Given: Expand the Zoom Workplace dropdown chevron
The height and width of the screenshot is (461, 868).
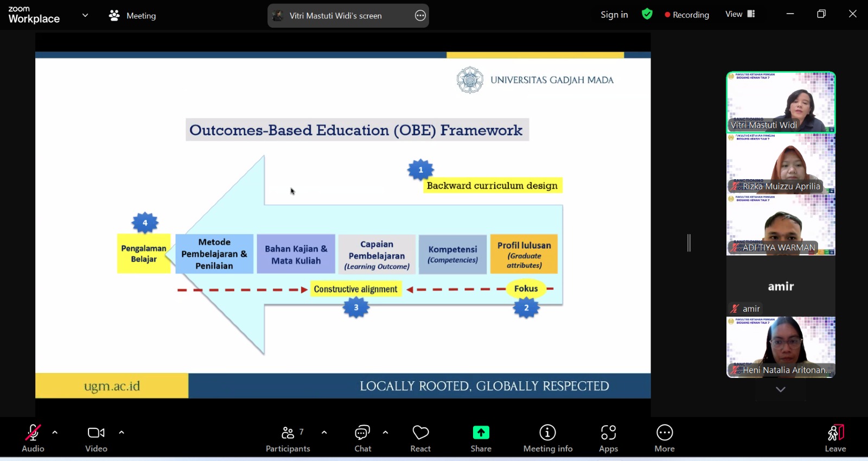Looking at the screenshot, I should (x=85, y=15).
